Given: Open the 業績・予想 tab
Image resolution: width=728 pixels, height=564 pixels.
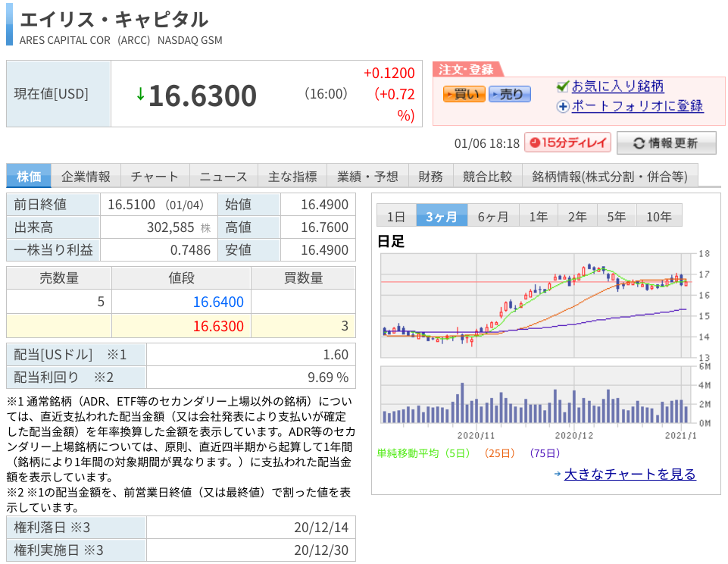Looking at the screenshot, I should coord(367,176).
